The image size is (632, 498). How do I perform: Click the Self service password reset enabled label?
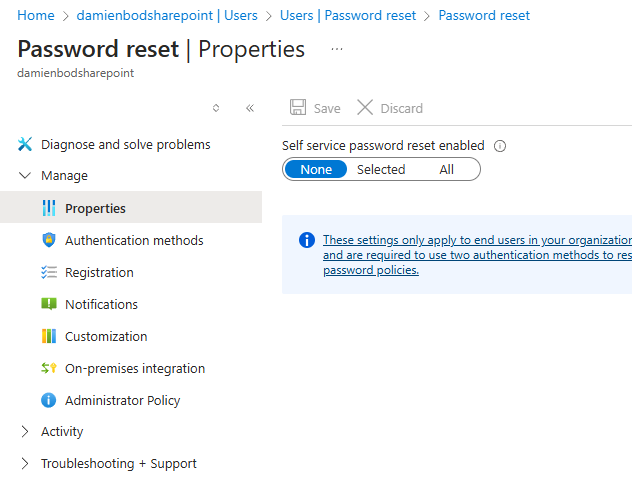click(383, 145)
